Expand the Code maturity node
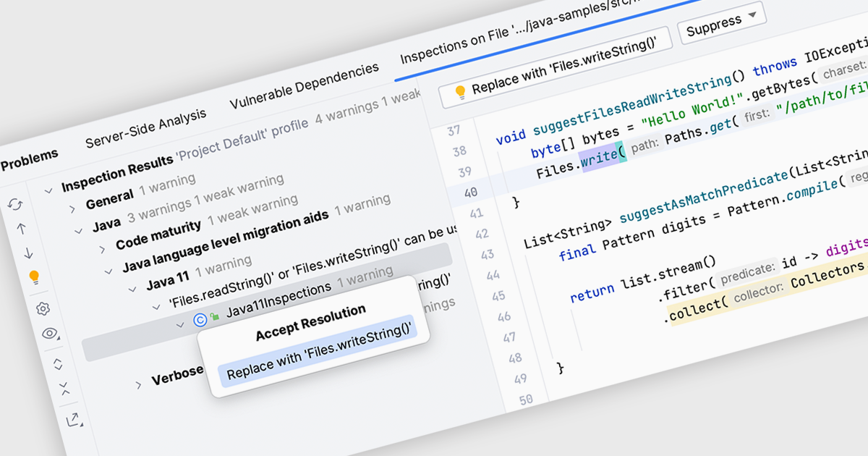868x456 pixels. pos(102,249)
